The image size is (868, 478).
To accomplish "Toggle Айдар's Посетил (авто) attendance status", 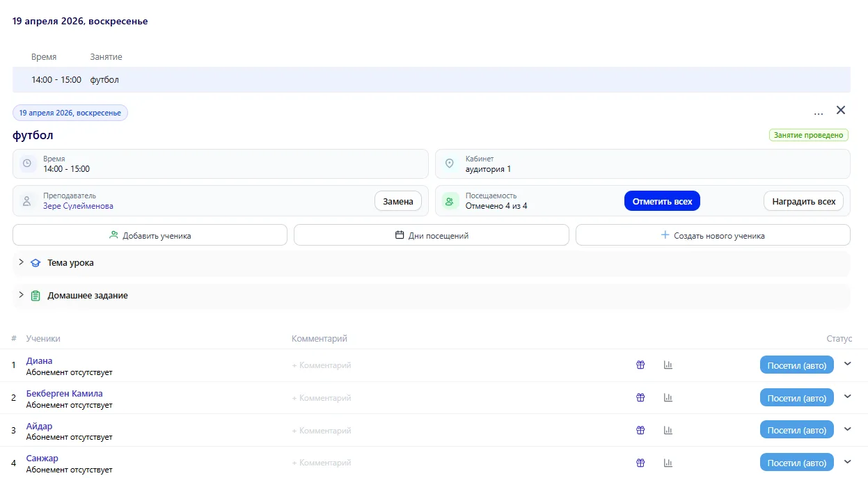I will tap(796, 430).
